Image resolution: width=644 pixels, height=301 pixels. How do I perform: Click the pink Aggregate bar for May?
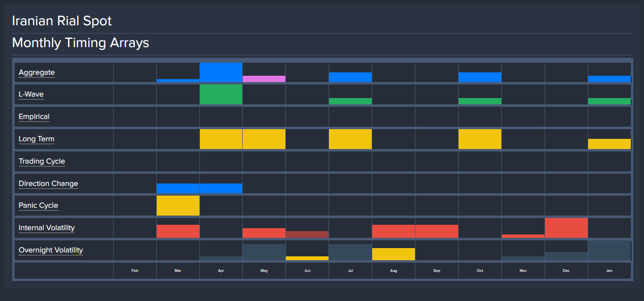point(264,79)
